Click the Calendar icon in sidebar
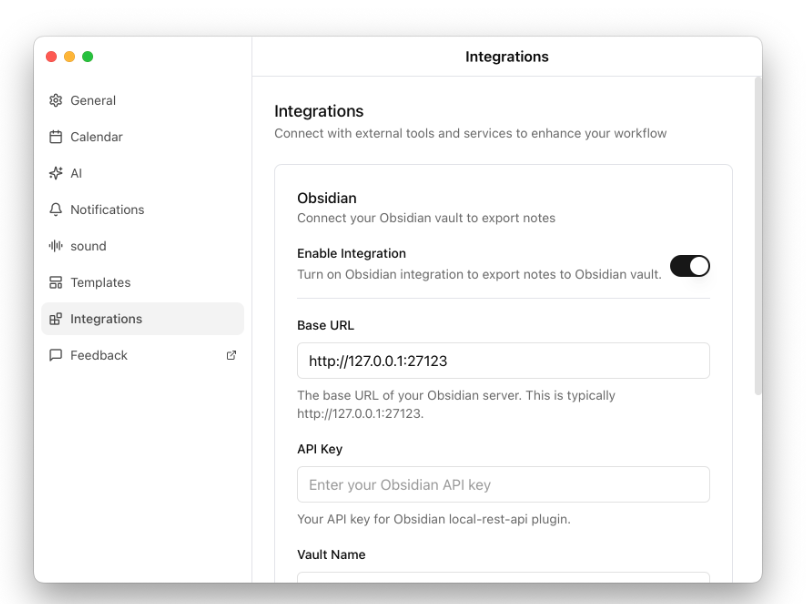810x604 pixels. tap(55, 137)
